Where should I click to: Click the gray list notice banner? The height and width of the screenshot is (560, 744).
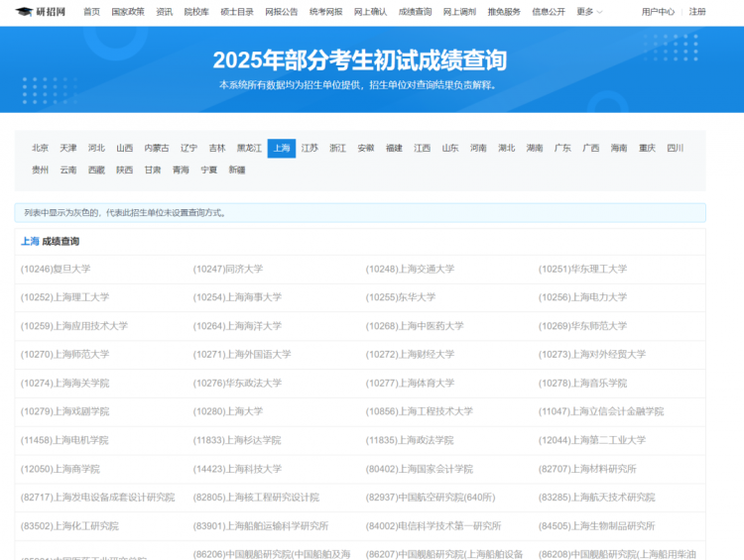[360, 213]
